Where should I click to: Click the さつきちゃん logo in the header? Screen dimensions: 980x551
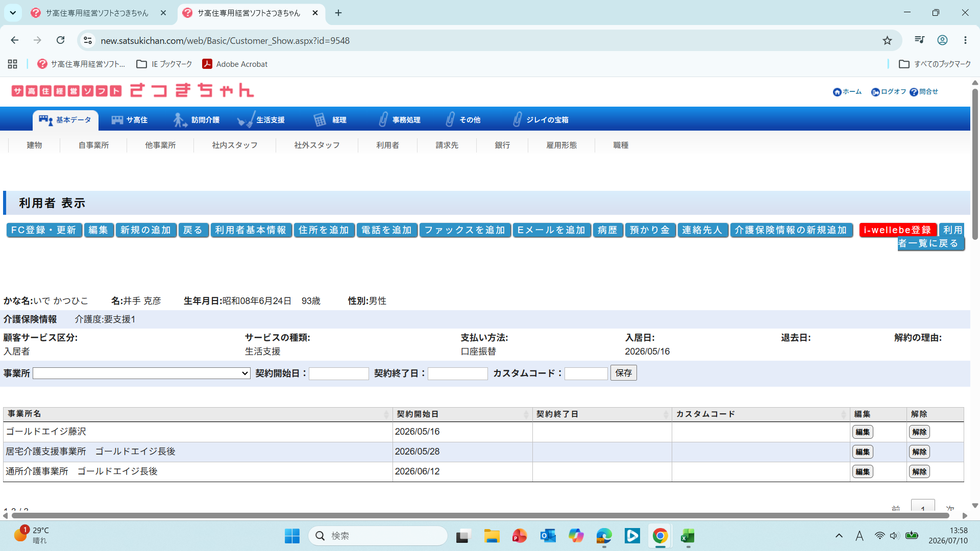coord(133,91)
